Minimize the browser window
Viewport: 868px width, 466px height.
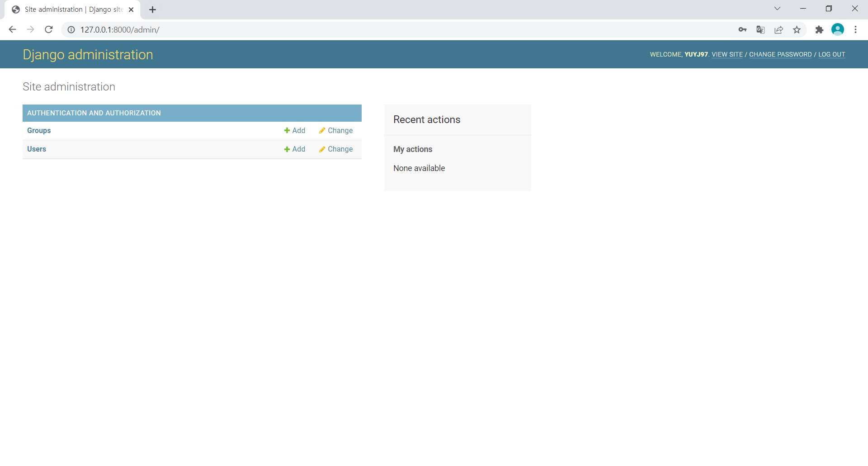(803, 9)
